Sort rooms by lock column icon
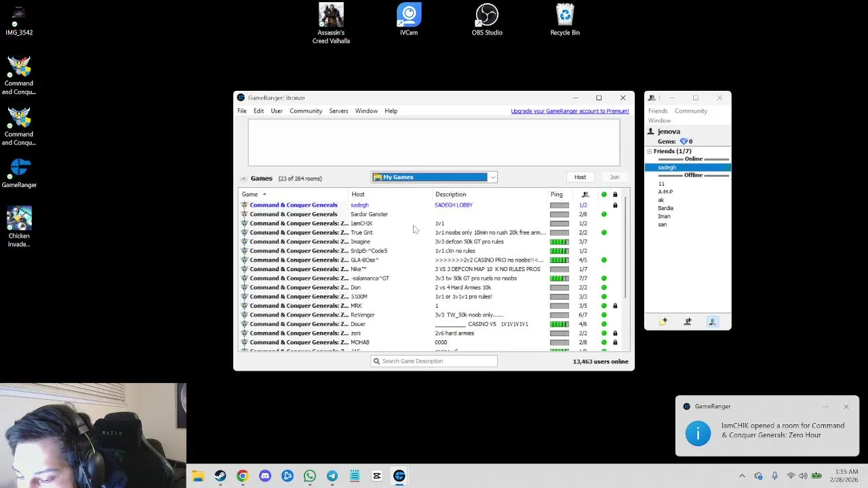The width and height of the screenshot is (868, 488). (615, 195)
